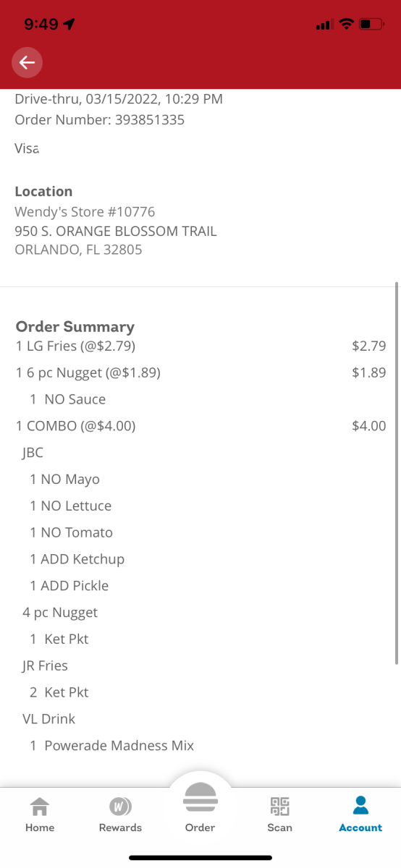Tap the cellular signal bars
The image size is (401, 868).
324,25
